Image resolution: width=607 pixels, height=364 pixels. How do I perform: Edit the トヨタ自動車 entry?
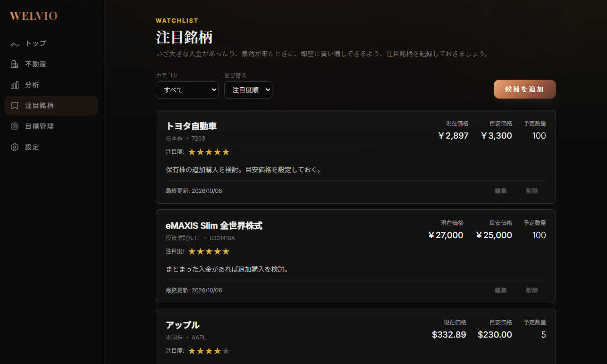click(x=501, y=191)
